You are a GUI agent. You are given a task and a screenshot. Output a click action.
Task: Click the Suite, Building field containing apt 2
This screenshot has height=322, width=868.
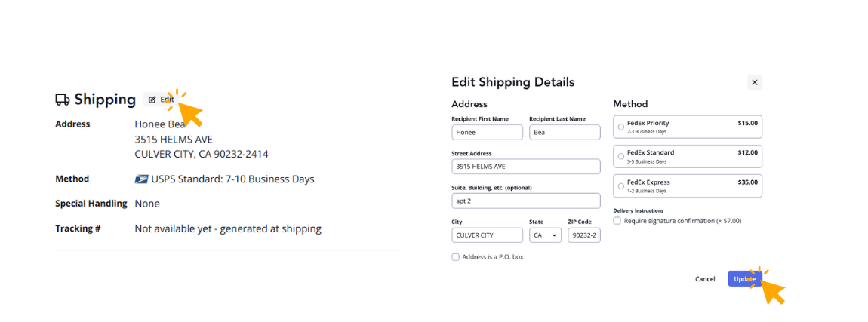[x=525, y=201]
